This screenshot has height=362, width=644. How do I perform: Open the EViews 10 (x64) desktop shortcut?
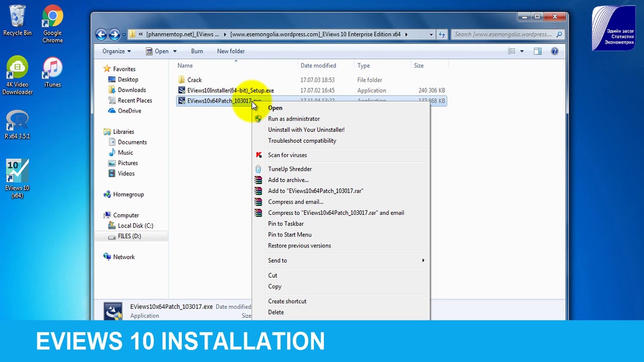[17, 178]
